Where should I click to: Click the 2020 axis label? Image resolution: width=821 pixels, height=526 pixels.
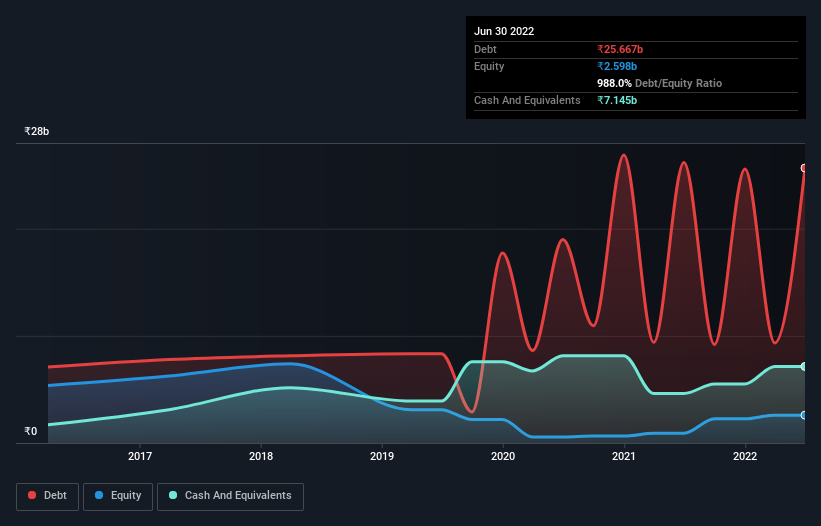503,456
